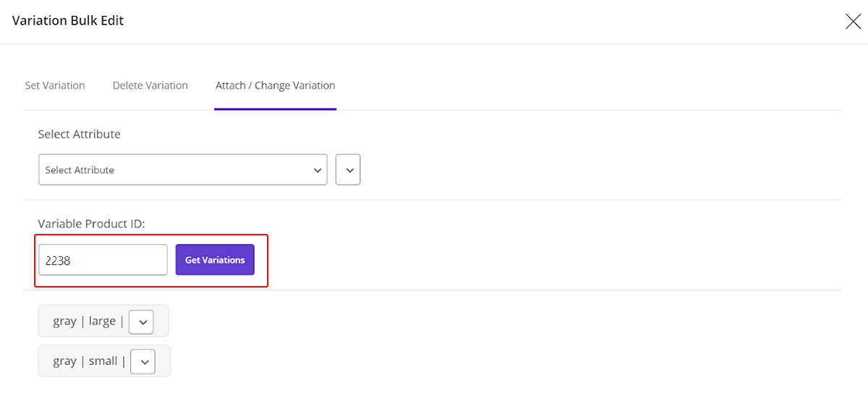Click the word large in first variation row

[102, 321]
